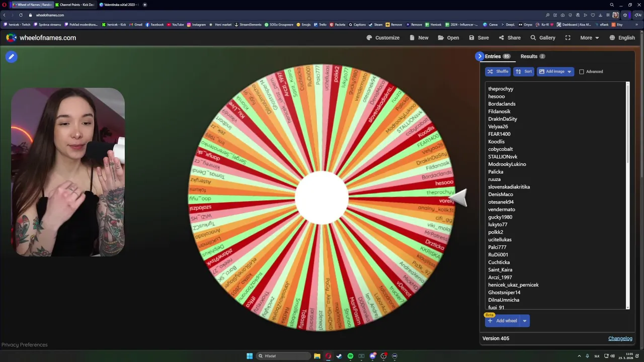Change language from English
The width and height of the screenshot is (644, 362).
(x=622, y=38)
